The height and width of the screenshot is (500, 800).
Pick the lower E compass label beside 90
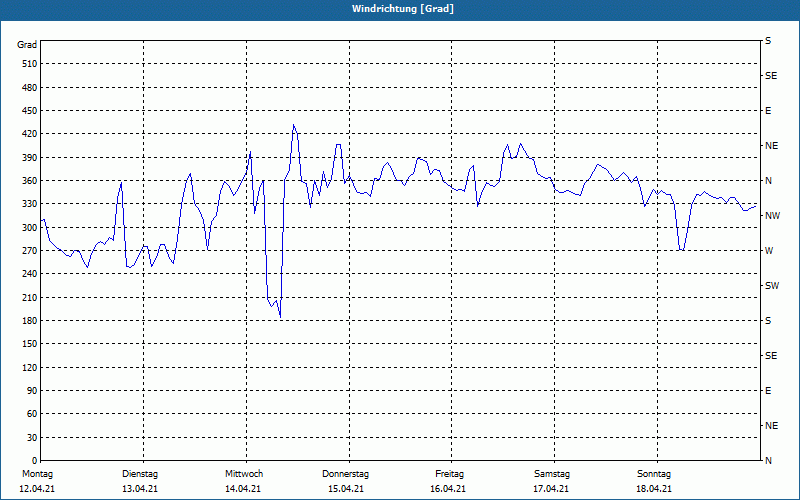(768, 391)
